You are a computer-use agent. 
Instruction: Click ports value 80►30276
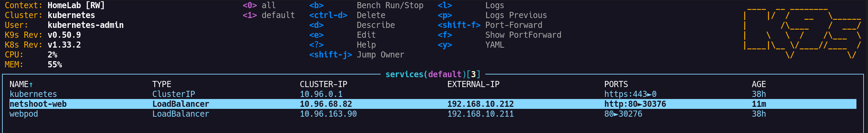623,114
